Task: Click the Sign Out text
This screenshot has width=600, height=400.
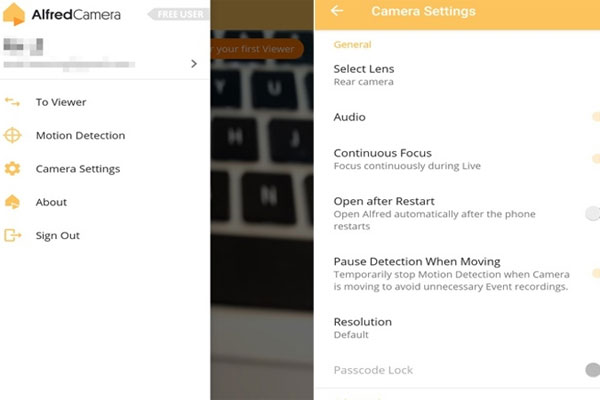Action: pyautogui.click(x=58, y=235)
